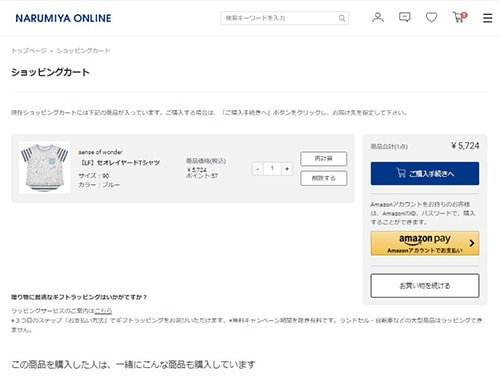Open the hamburger menu
The width and height of the screenshot is (500, 378).
click(x=487, y=18)
